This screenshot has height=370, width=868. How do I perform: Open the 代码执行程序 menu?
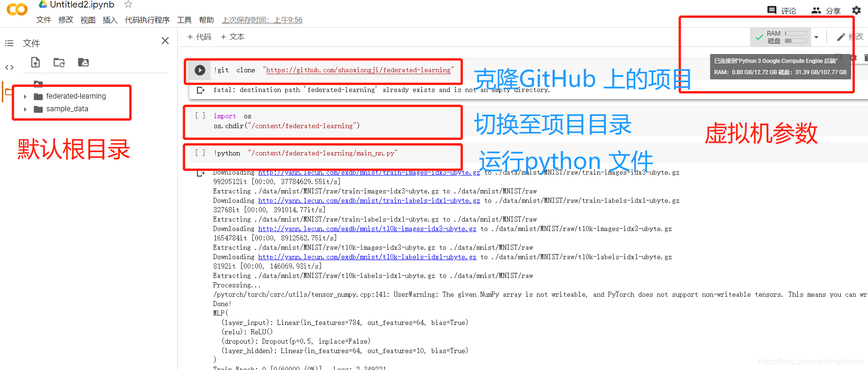[147, 20]
